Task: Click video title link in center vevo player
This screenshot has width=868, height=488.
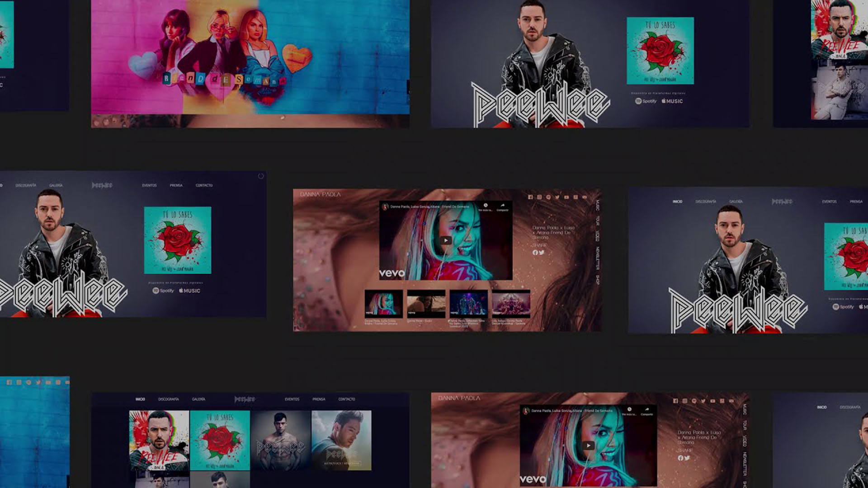Action: tap(429, 206)
